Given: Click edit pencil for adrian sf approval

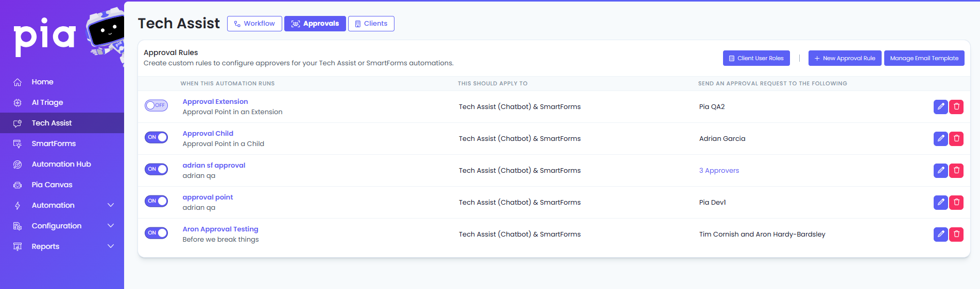Looking at the screenshot, I should point(940,170).
